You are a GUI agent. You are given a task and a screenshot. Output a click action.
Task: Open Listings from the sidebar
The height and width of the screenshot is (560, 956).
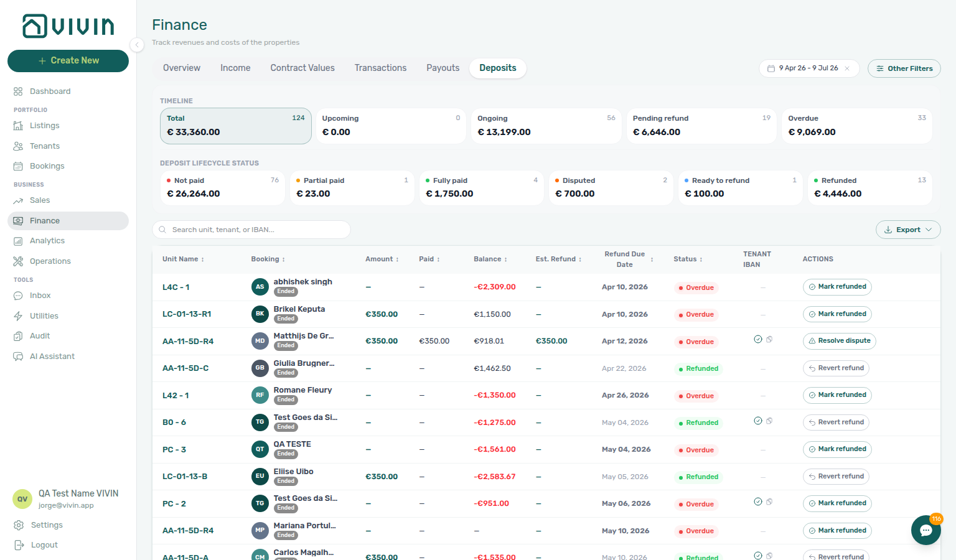pos(68,126)
